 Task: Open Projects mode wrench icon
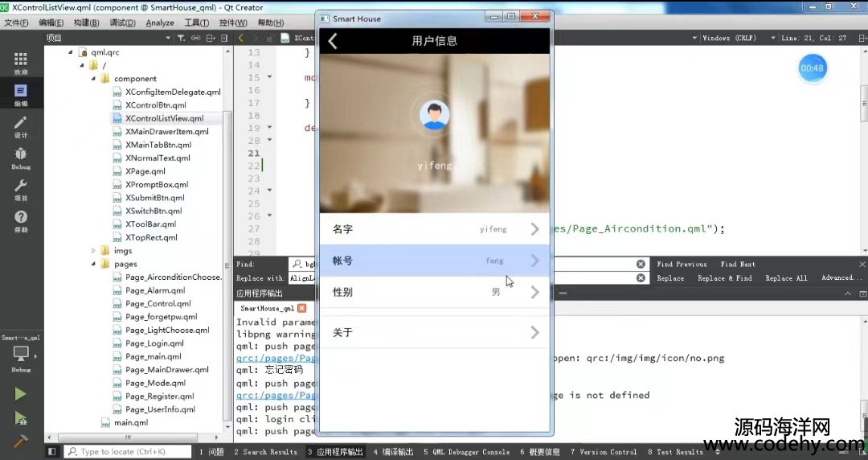(x=20, y=190)
